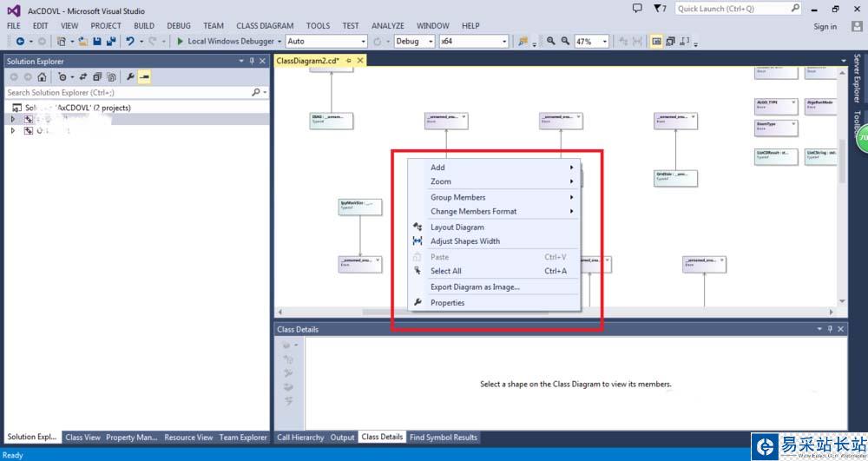Expand the first project node
Image resolution: width=868 pixels, height=461 pixels.
click(x=13, y=119)
